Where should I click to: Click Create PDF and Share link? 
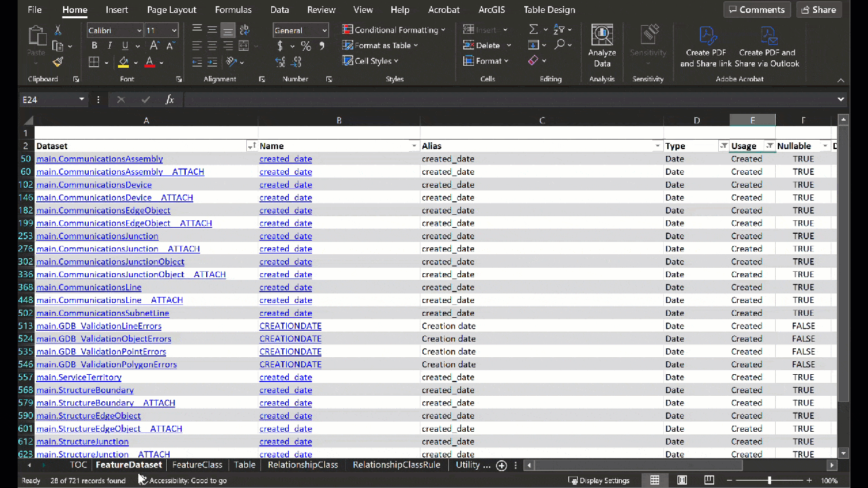(706, 46)
